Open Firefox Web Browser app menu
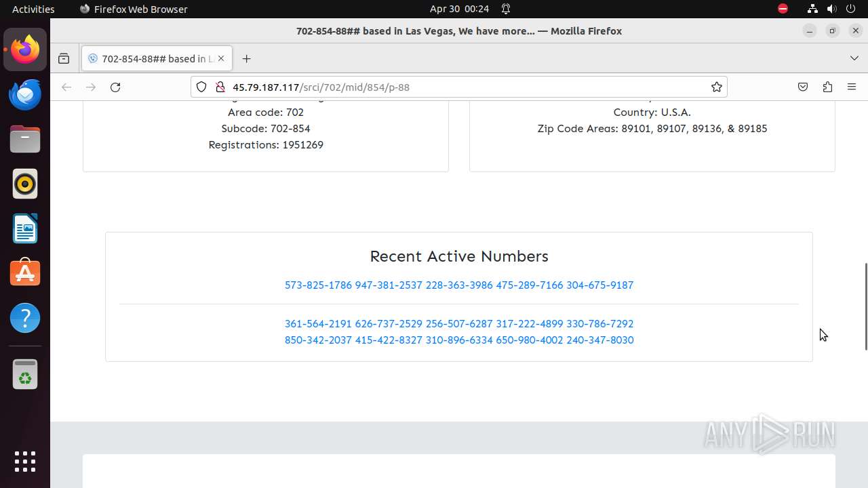The height and width of the screenshot is (488, 868). coord(134,9)
